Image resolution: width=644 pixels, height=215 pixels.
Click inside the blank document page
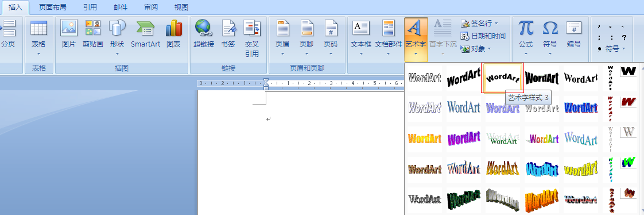301,152
